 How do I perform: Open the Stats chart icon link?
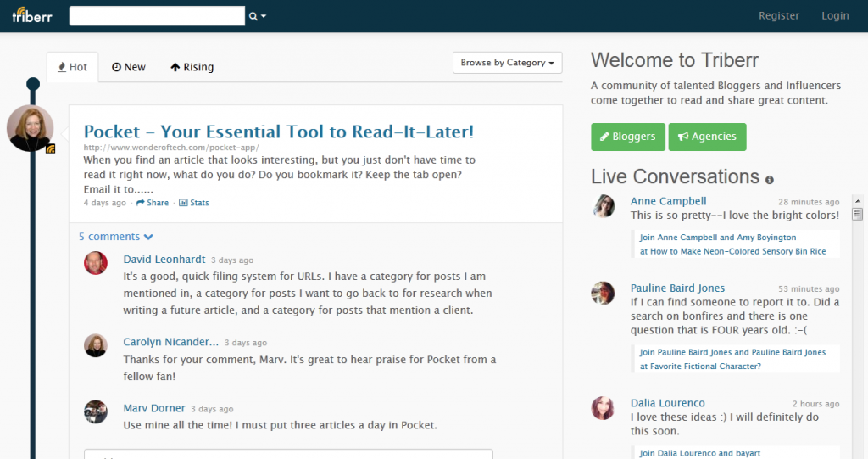coord(182,203)
